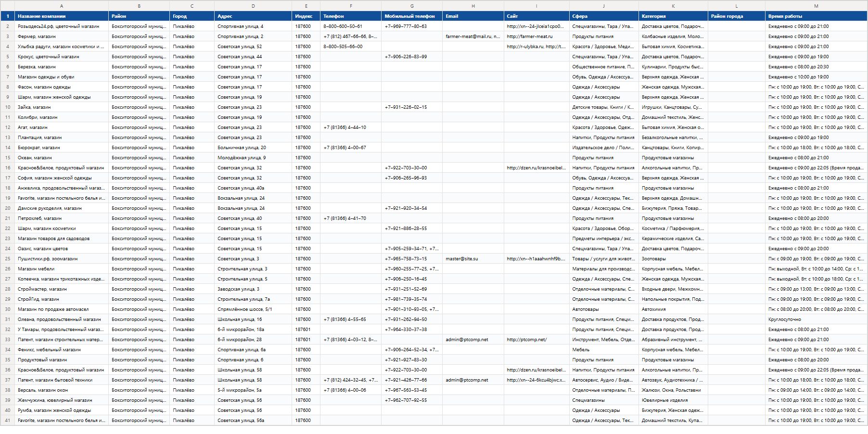This screenshot has width=868, height=434.
Task: Click the 'Сфера' header cell
Action: pos(604,16)
